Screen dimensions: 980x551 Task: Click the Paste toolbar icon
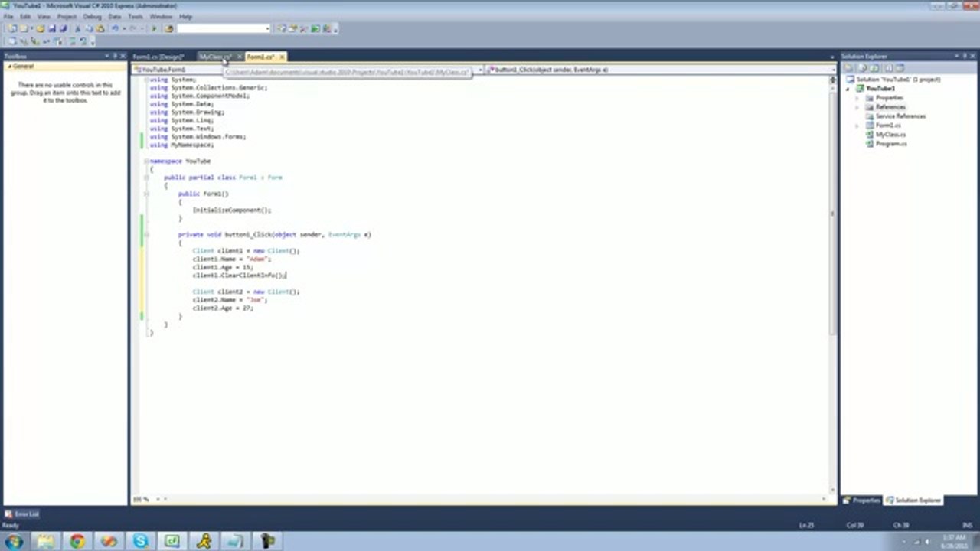(100, 28)
